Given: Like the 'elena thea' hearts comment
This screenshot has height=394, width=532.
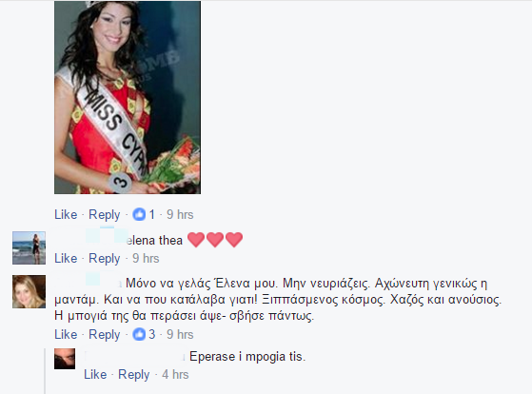Looking at the screenshot, I should (66, 258).
